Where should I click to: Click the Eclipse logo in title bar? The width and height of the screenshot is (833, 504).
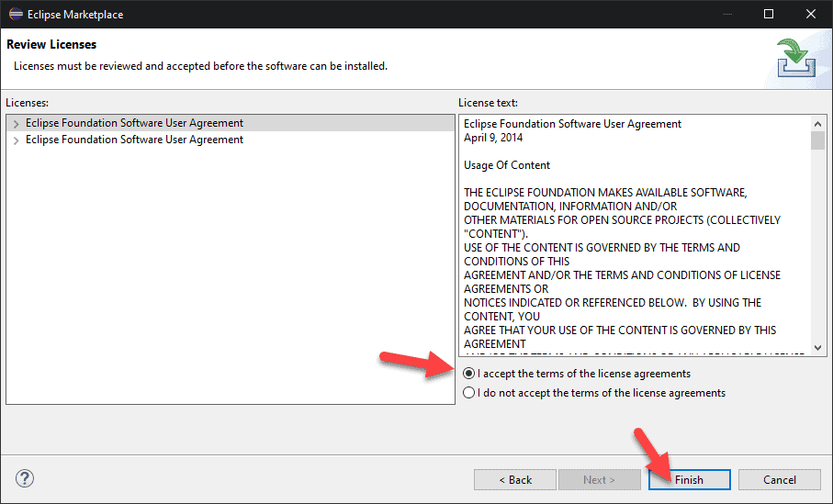click(x=16, y=14)
